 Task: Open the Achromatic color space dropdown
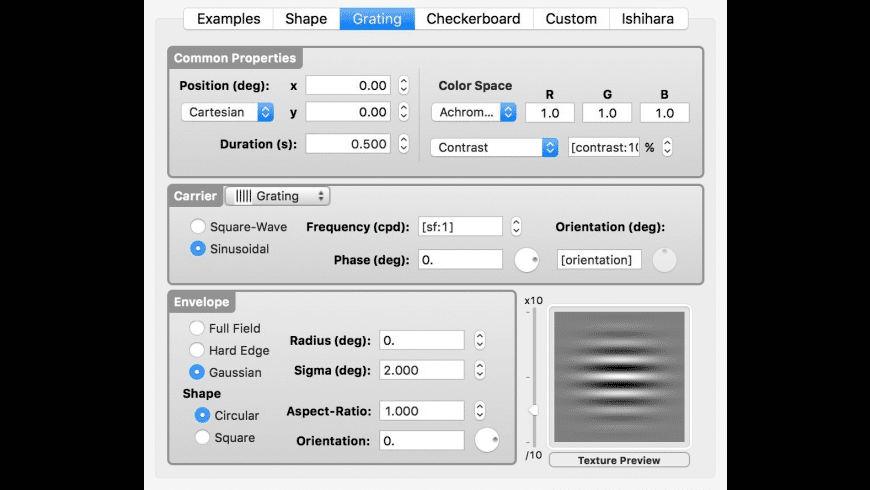click(474, 113)
